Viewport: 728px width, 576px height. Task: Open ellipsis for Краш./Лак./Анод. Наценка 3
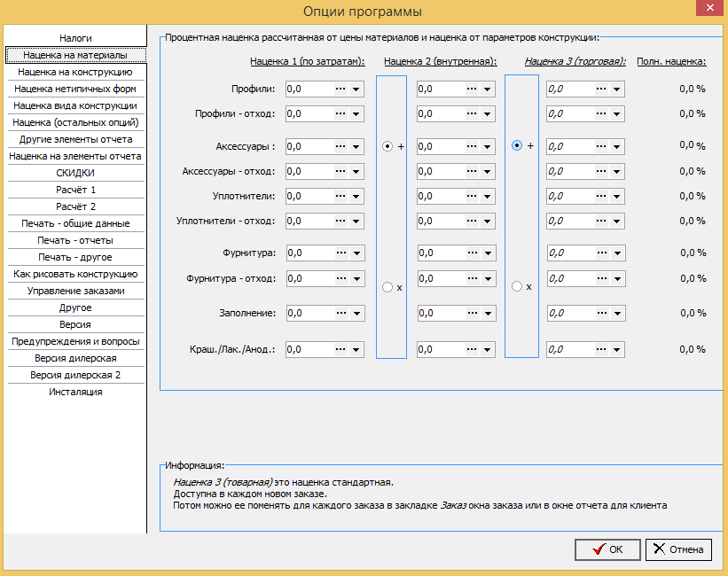point(601,349)
